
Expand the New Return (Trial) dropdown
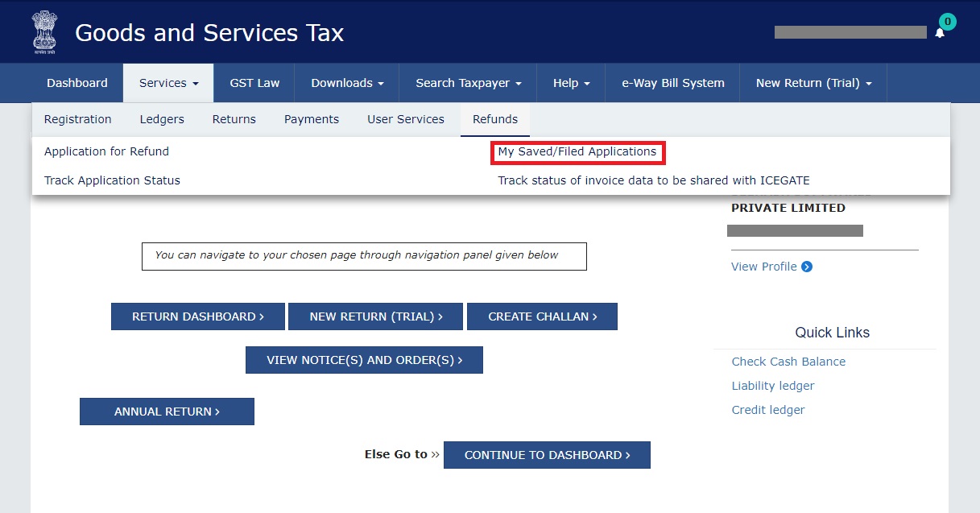(813, 82)
